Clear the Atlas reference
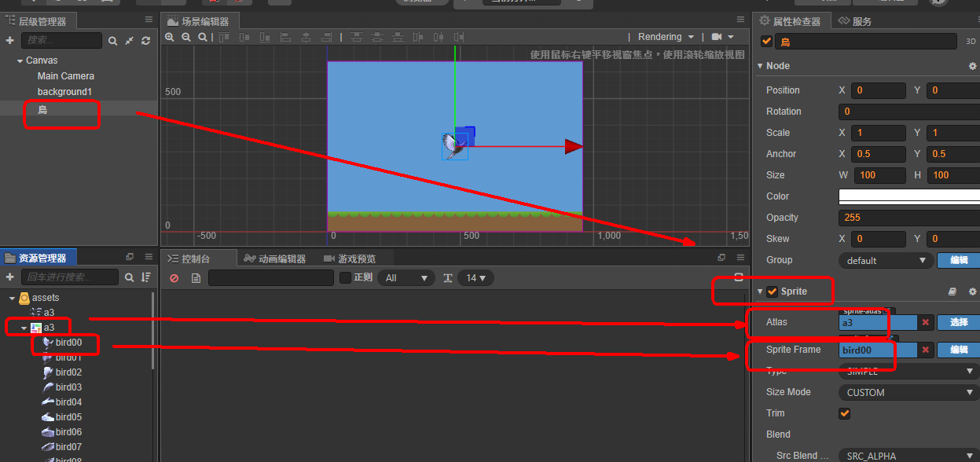The height and width of the screenshot is (462, 980). coord(926,322)
